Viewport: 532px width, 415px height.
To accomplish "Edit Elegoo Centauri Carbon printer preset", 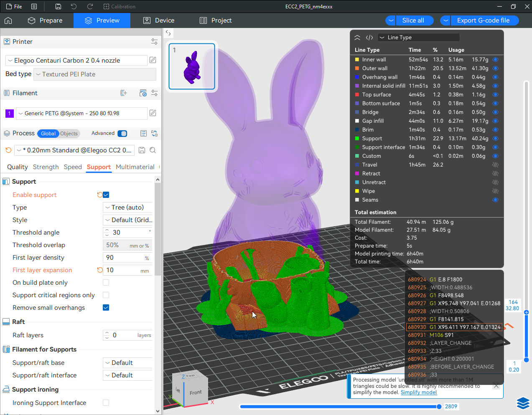I will tap(153, 60).
